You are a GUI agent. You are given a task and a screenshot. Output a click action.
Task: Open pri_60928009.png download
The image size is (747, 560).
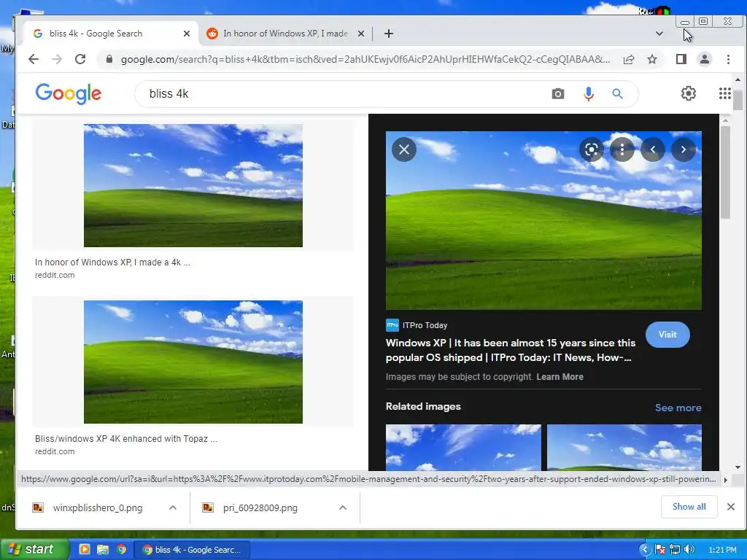coord(260,507)
